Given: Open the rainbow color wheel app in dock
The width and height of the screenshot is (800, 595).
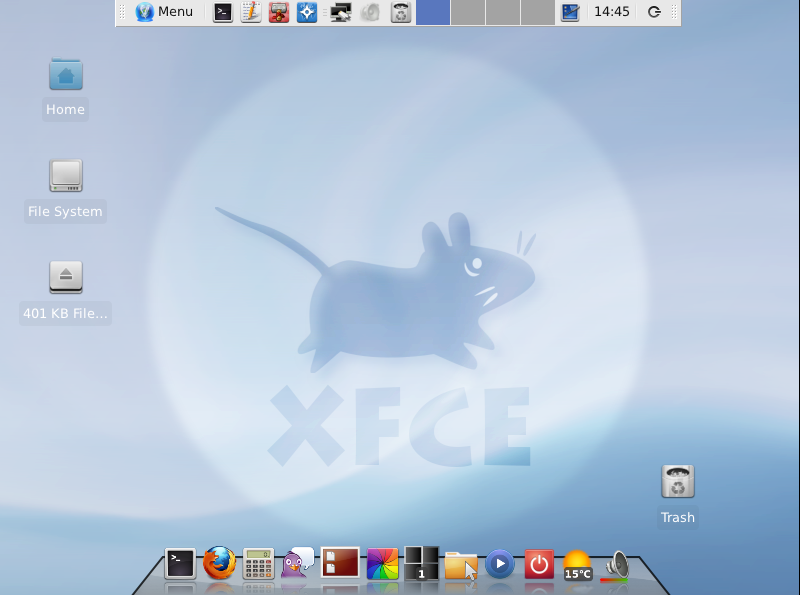Looking at the screenshot, I should pyautogui.click(x=383, y=564).
